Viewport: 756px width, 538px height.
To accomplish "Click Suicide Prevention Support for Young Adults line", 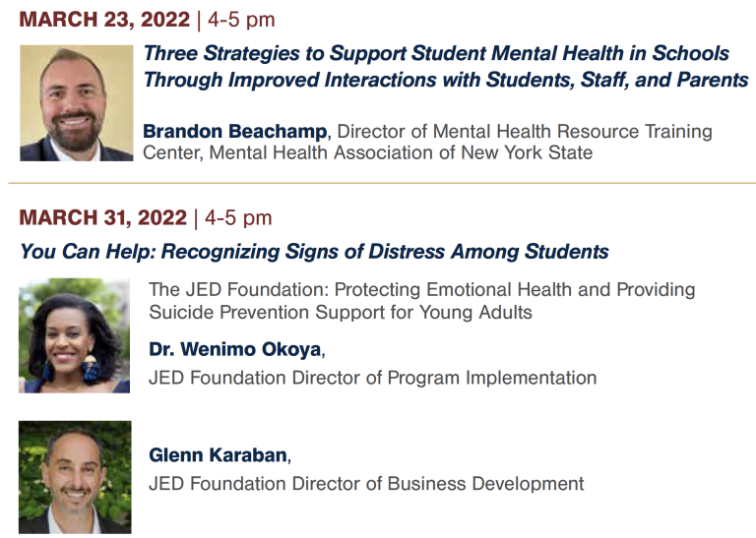I will (x=341, y=312).
